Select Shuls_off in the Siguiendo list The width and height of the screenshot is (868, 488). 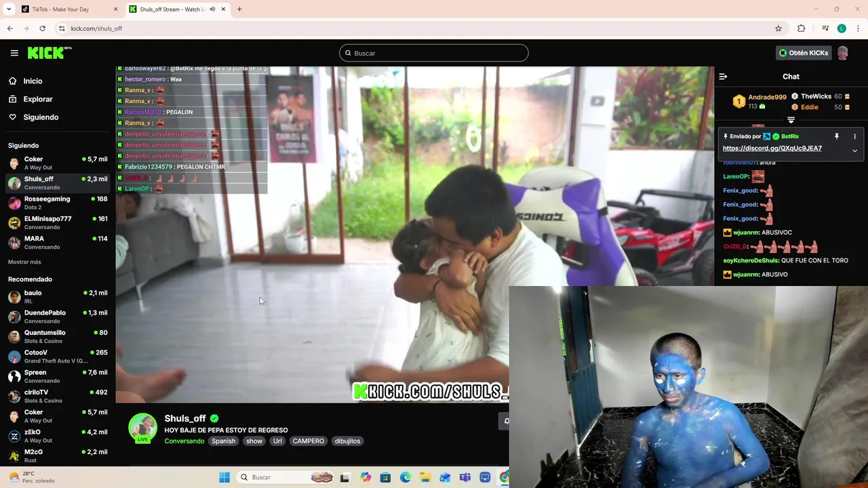tap(58, 183)
